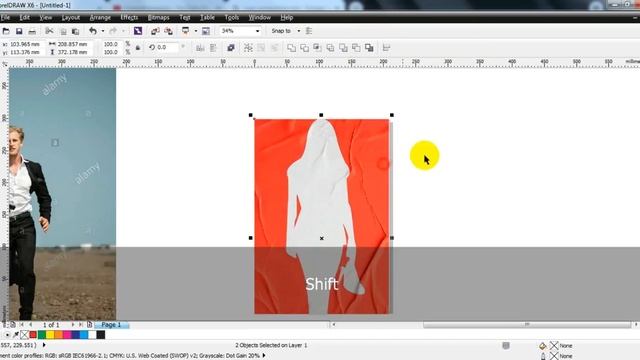Switch to the Page 1 tab

[111, 325]
